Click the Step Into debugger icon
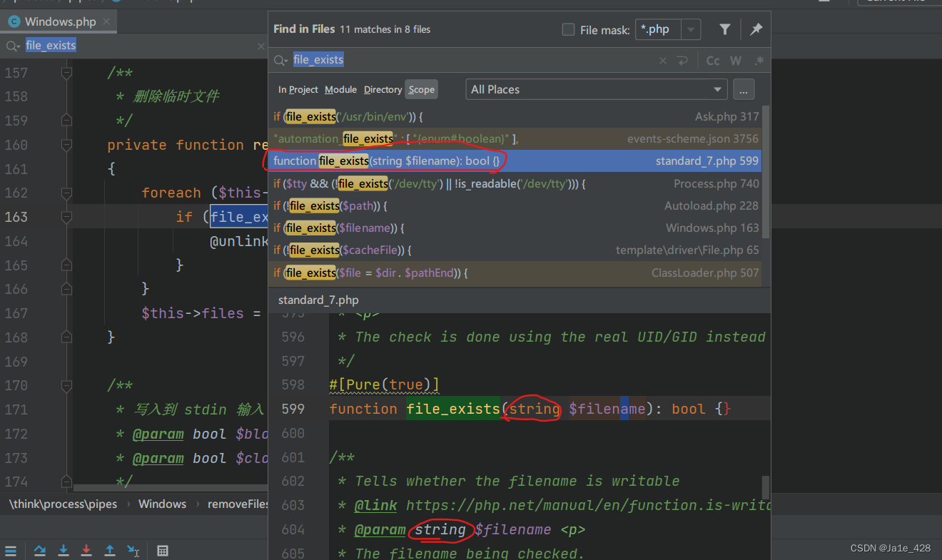Image resolution: width=942 pixels, height=560 pixels. (x=64, y=550)
